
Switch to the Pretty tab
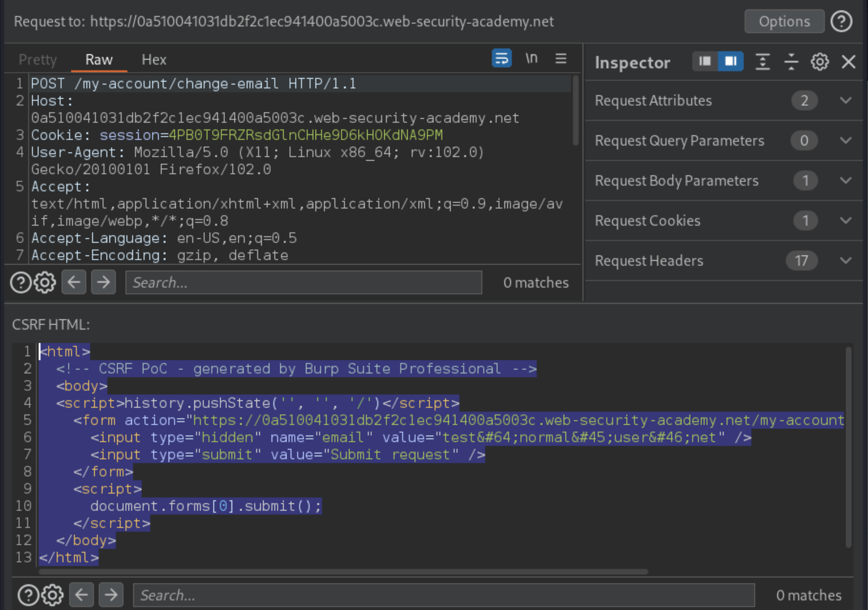(x=38, y=60)
